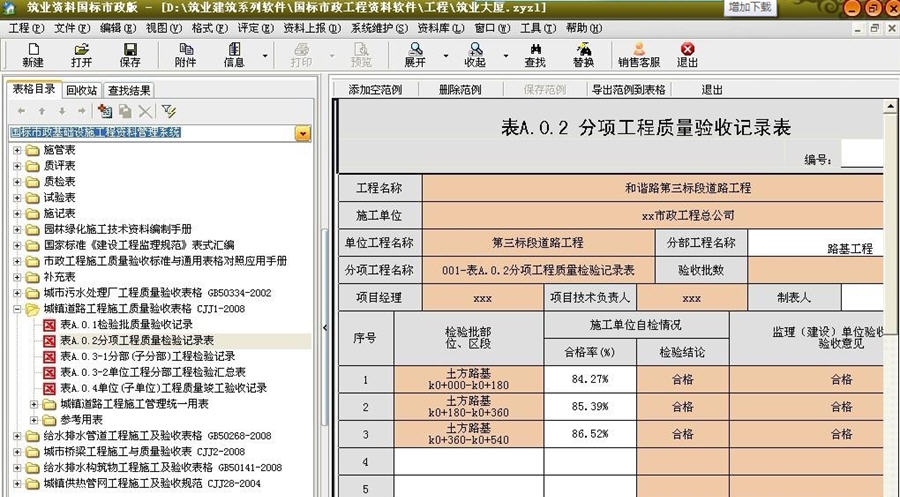Click the 添加空范例 button
This screenshot has height=497, width=900.
pos(375,90)
